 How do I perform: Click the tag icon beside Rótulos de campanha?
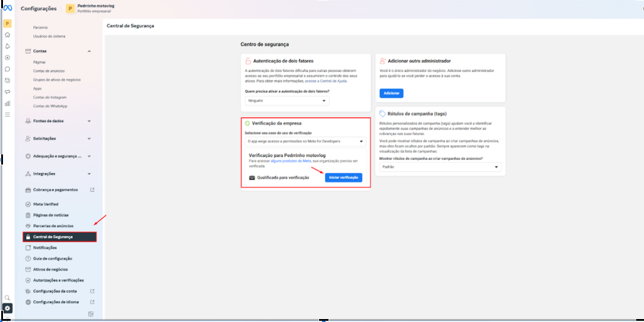point(382,114)
